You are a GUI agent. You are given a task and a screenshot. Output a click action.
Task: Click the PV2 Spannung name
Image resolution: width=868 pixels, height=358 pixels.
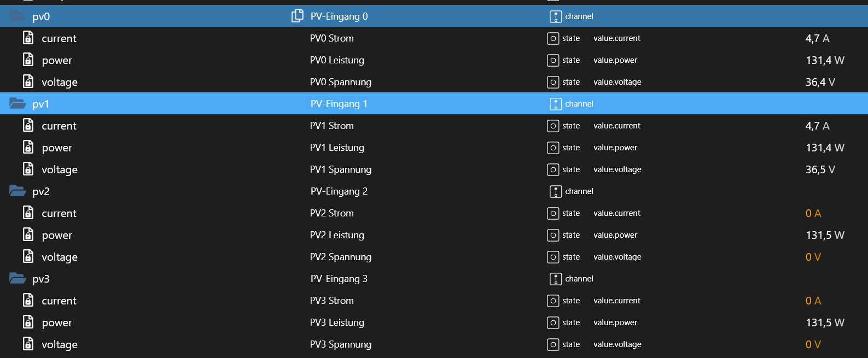(x=341, y=257)
